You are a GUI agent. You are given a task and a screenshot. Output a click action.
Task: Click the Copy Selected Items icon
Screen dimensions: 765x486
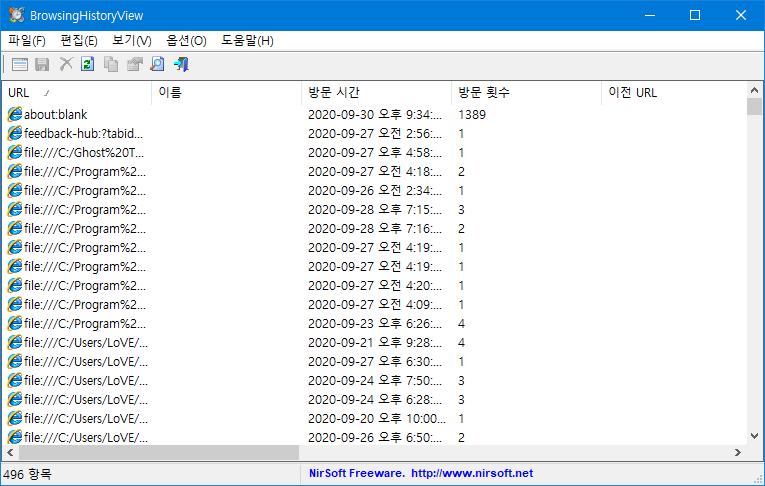pos(111,64)
